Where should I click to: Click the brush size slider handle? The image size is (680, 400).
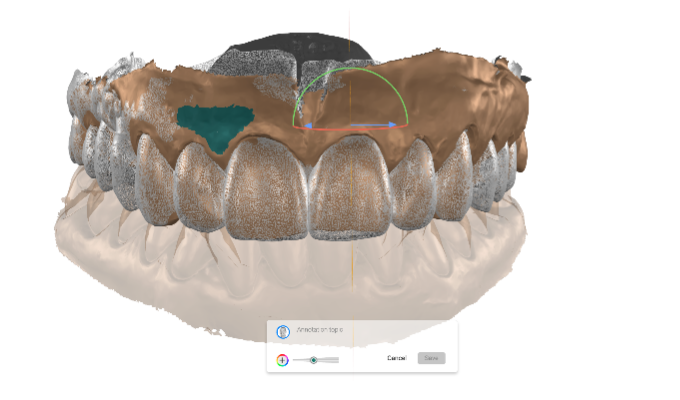point(313,359)
